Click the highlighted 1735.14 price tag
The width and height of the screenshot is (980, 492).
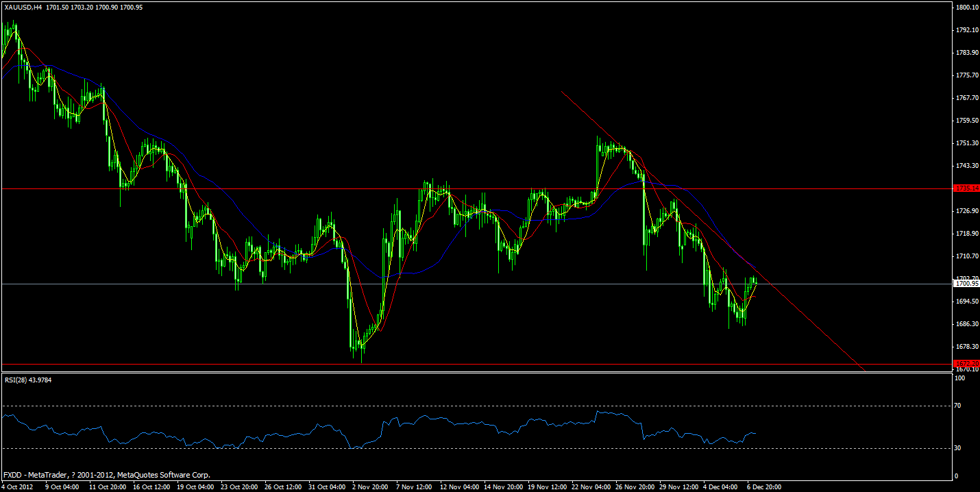click(966, 188)
